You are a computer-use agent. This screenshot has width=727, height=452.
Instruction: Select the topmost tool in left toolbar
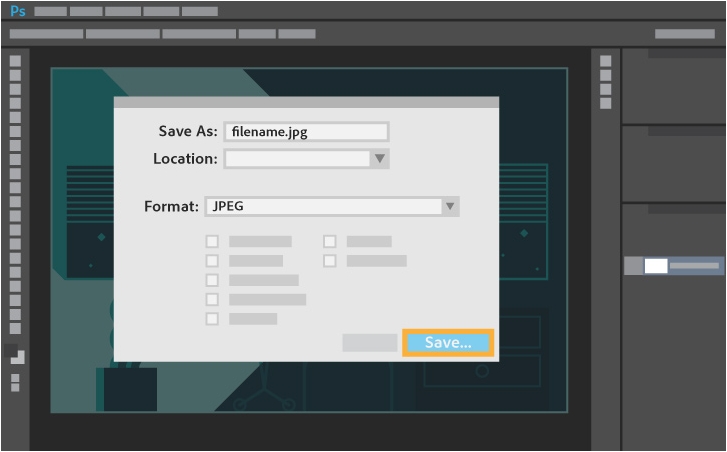click(x=15, y=61)
